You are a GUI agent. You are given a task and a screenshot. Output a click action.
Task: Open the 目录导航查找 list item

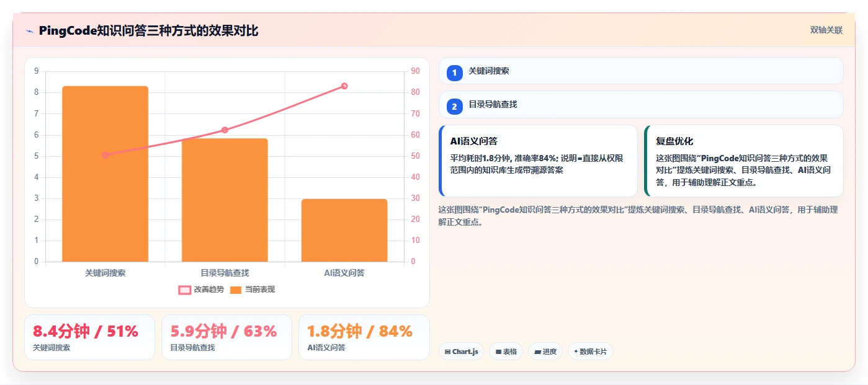point(641,104)
